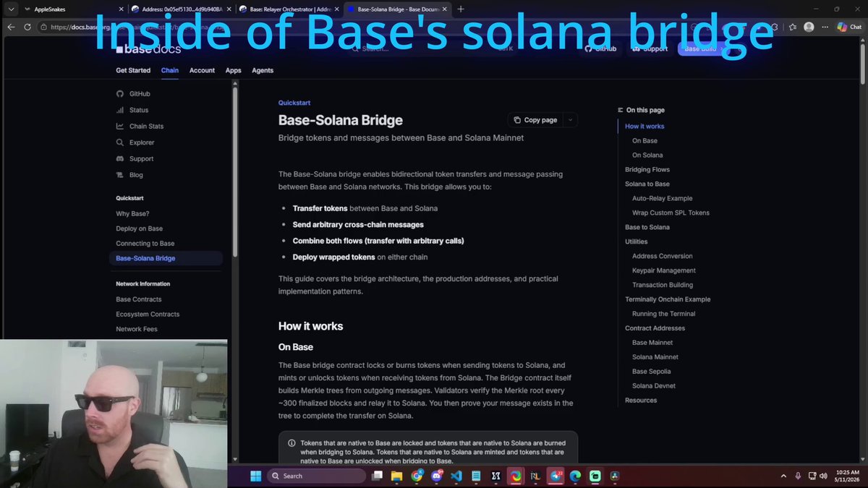This screenshot has height=488, width=868.
Task: Open Base Contracts sidebar link
Action: (x=138, y=299)
